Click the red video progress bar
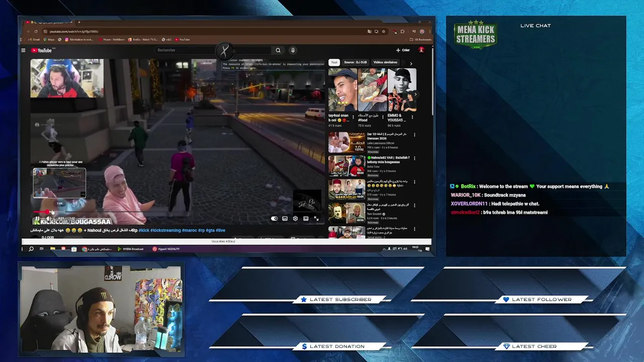Image resolution: width=644 pixels, height=362 pixels. [41, 212]
